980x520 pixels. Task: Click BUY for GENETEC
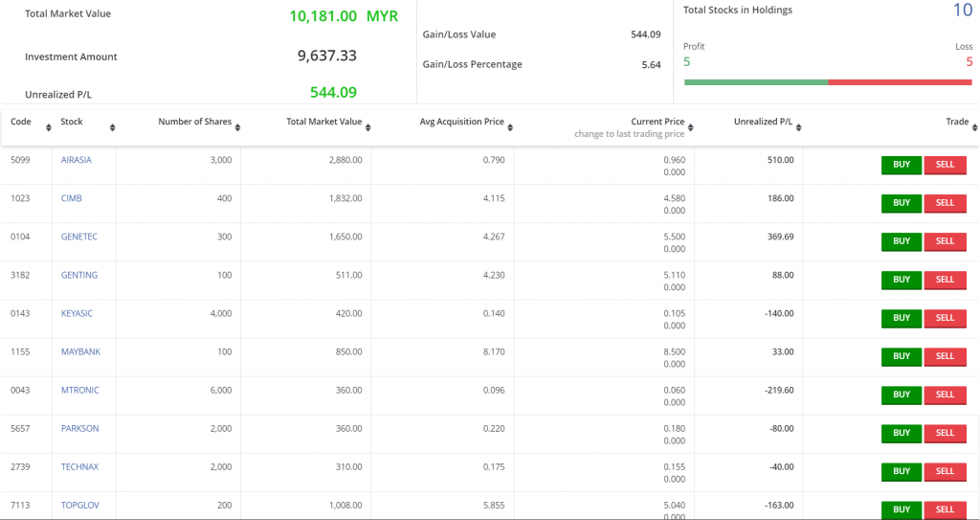click(x=902, y=241)
